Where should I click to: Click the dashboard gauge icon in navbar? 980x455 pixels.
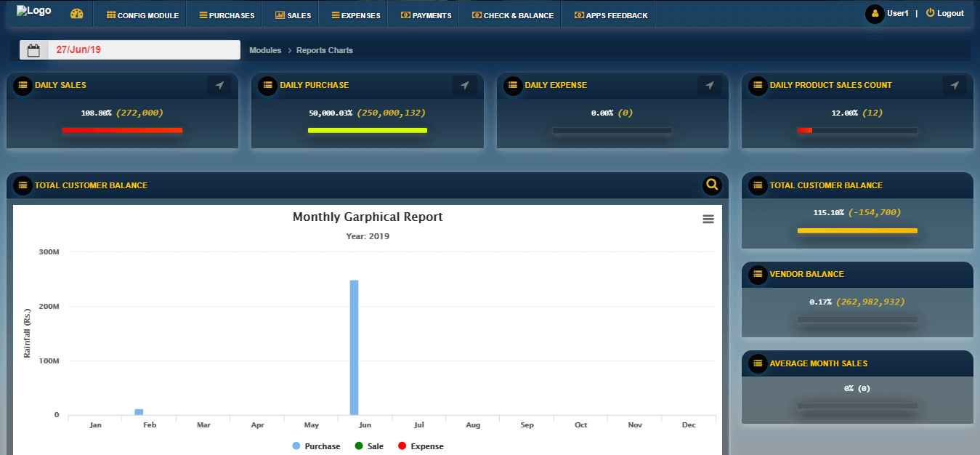click(x=77, y=14)
